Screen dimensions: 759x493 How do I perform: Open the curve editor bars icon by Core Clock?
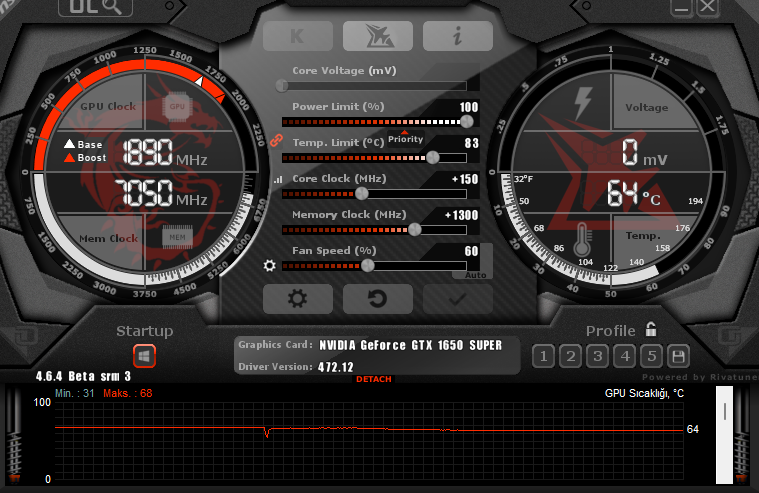click(x=278, y=180)
